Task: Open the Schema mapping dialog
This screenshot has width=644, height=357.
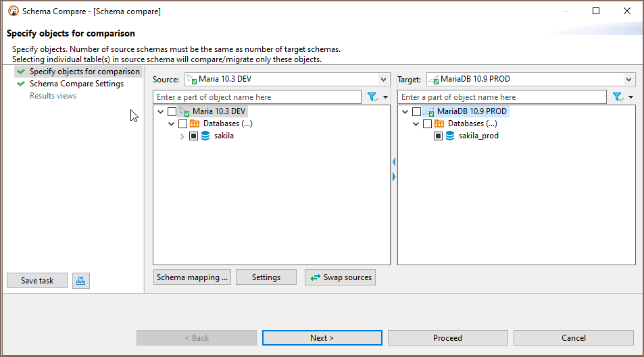Action: coord(193,277)
